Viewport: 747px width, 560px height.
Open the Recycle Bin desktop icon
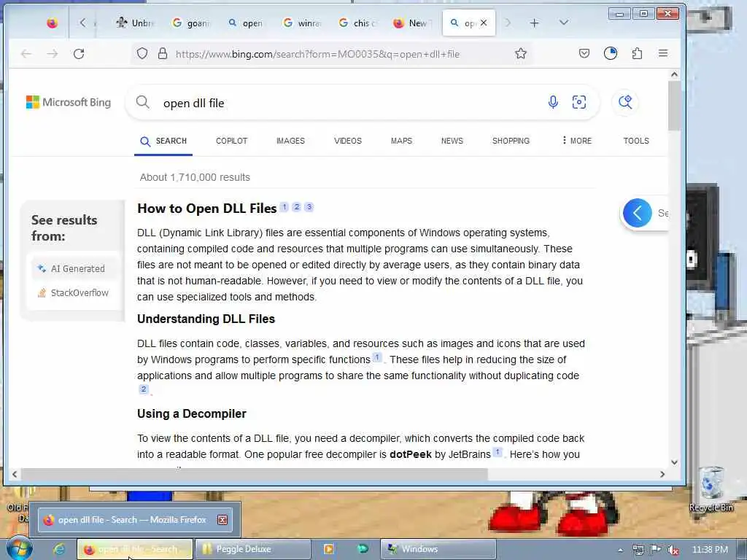pyautogui.click(x=711, y=489)
